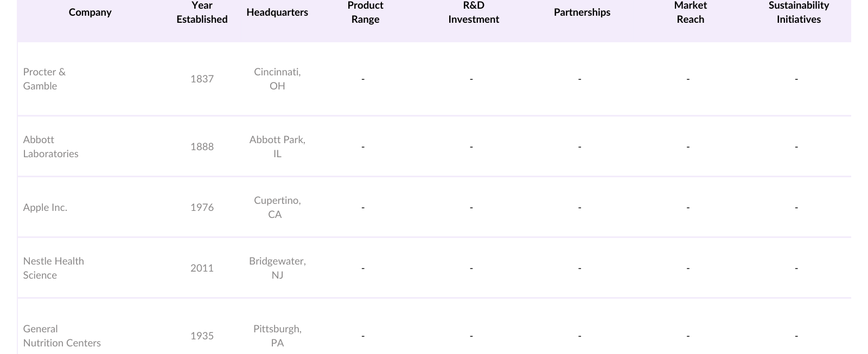
Task: Click the Partnerships column header
Action: [582, 12]
